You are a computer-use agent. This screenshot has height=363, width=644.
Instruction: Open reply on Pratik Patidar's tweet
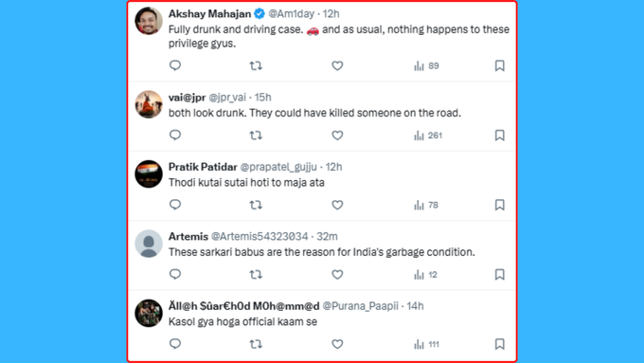coord(175,205)
